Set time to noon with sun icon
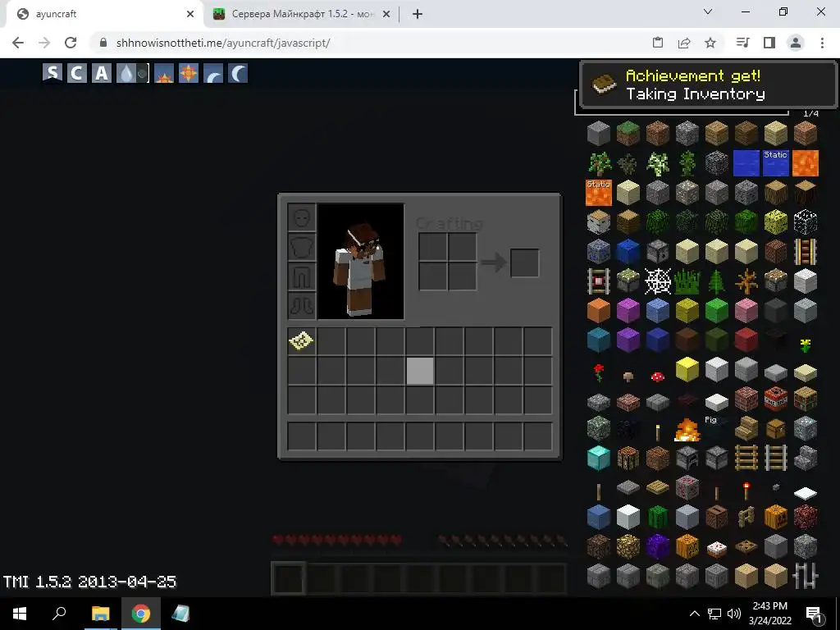Screen dimensions: 840x630 189,73
